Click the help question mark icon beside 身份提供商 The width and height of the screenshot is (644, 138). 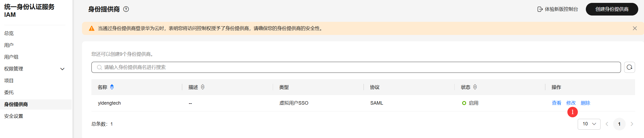pos(126,9)
